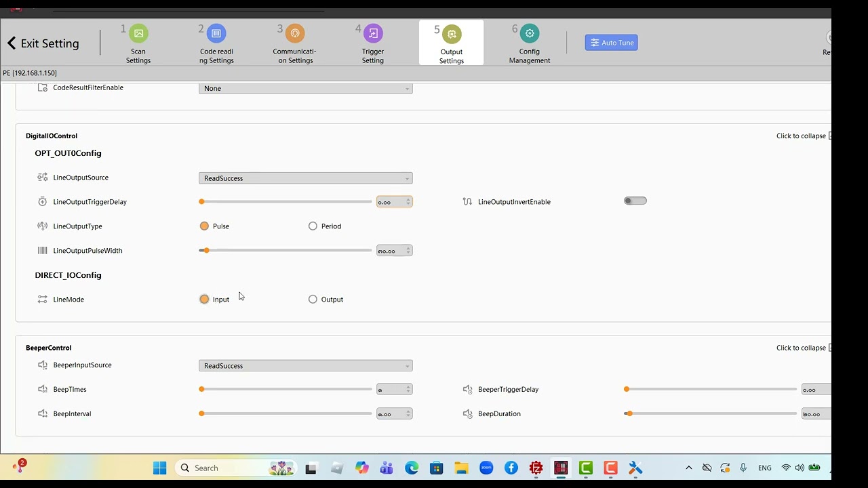
Task: Click BeepDuration slider handle
Action: [629, 414]
